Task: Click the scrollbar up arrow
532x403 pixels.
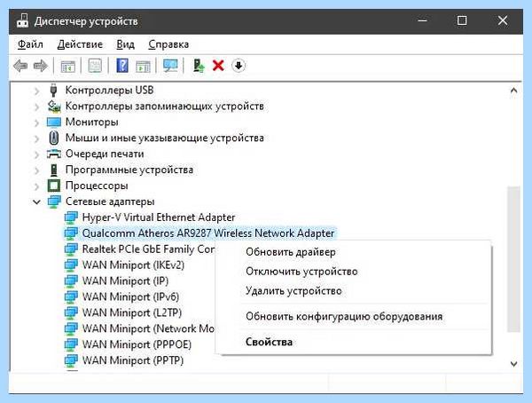Action: point(513,91)
